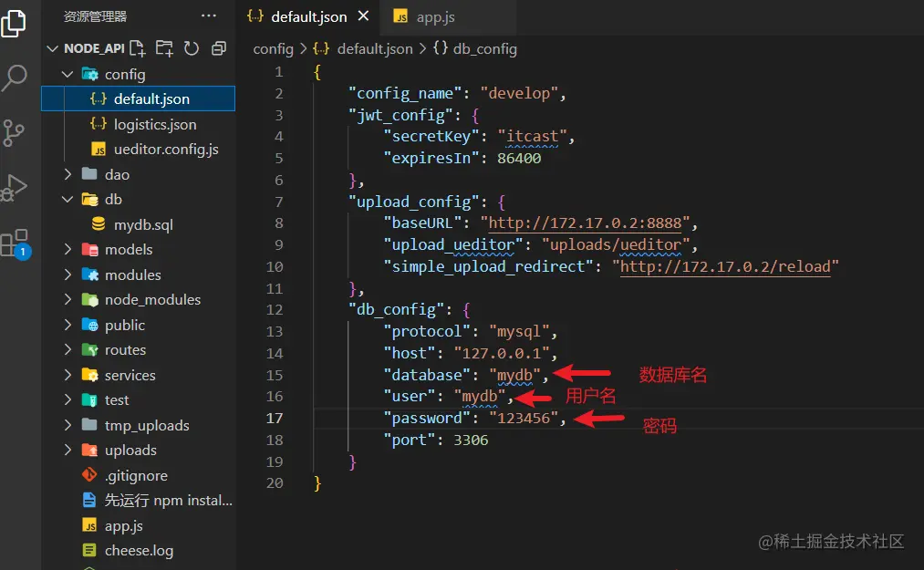Open the Run and Debug icon

coord(14,188)
